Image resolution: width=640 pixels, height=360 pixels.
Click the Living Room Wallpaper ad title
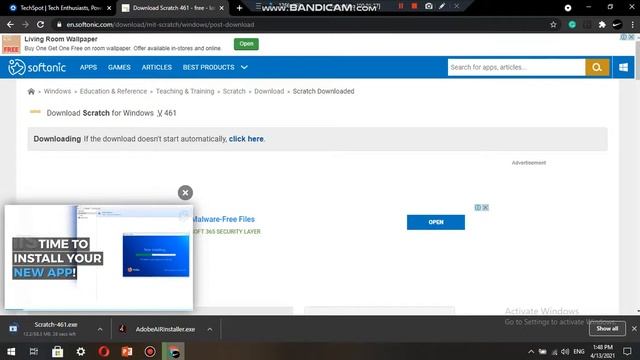tap(61, 39)
